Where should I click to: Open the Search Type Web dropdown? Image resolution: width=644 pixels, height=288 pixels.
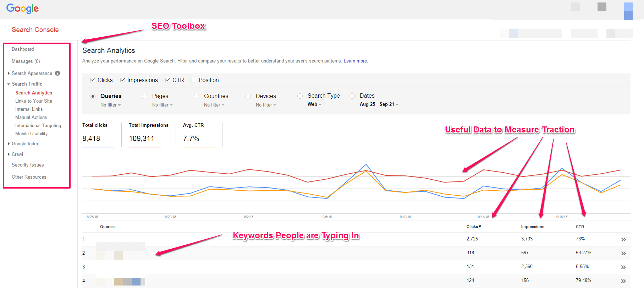[x=314, y=104]
